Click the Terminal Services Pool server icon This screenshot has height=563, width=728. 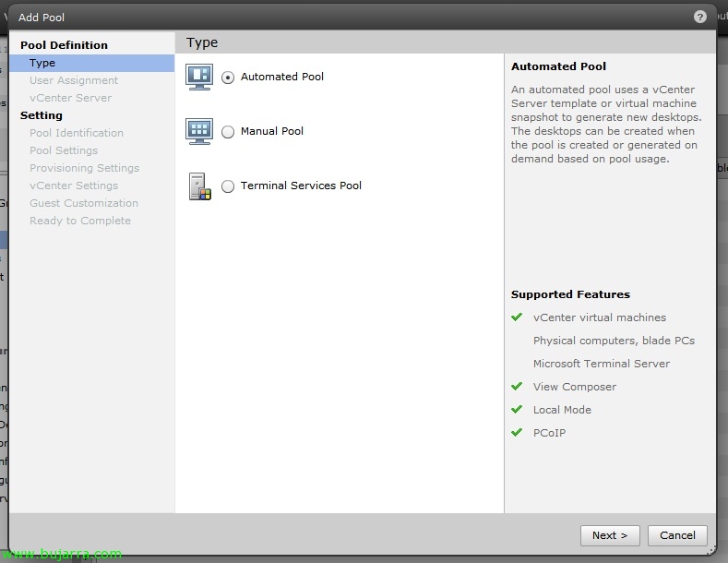199,186
